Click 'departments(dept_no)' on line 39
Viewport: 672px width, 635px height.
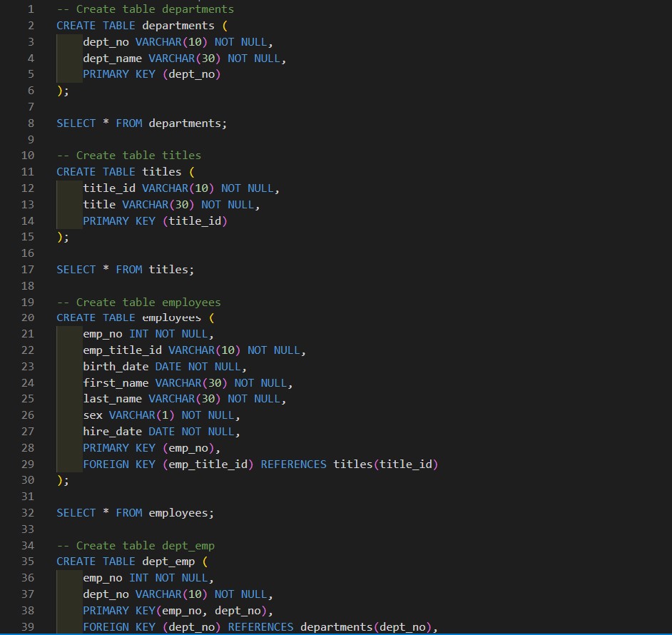tap(365, 627)
